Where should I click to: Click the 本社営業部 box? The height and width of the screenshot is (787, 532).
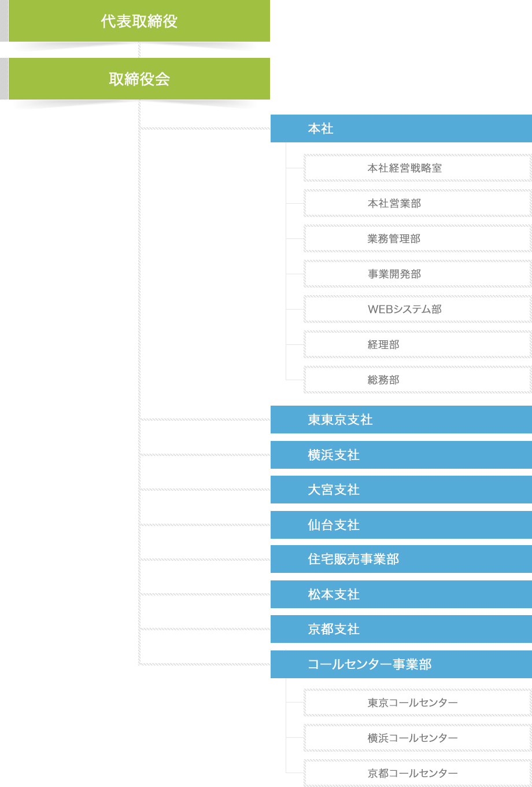click(x=418, y=203)
